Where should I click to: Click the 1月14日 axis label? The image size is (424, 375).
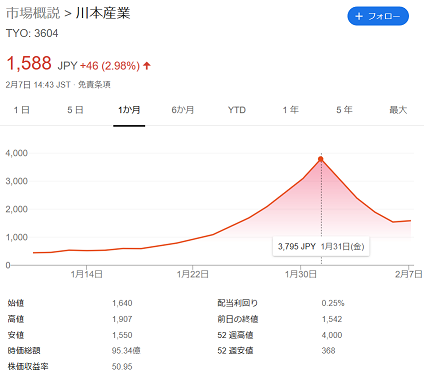point(86,274)
